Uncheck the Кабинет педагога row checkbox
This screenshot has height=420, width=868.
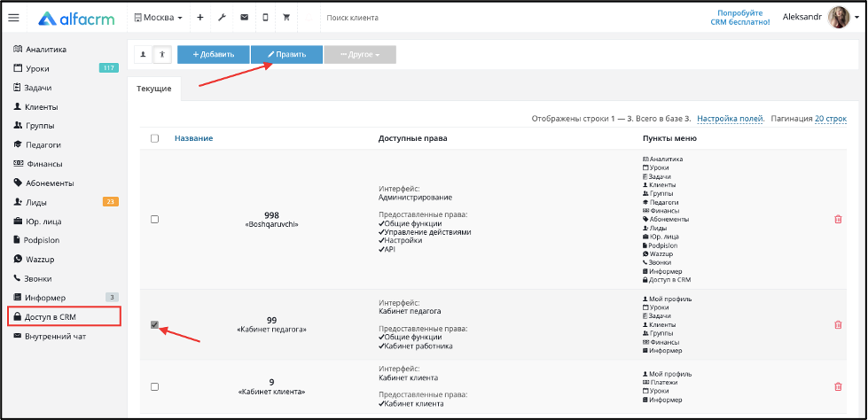pyautogui.click(x=155, y=325)
